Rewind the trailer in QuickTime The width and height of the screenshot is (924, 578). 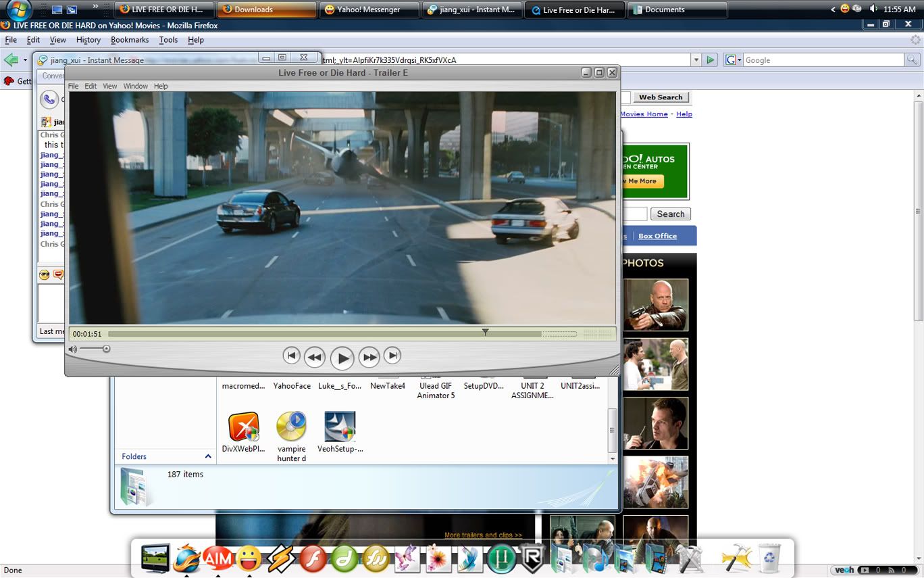314,357
